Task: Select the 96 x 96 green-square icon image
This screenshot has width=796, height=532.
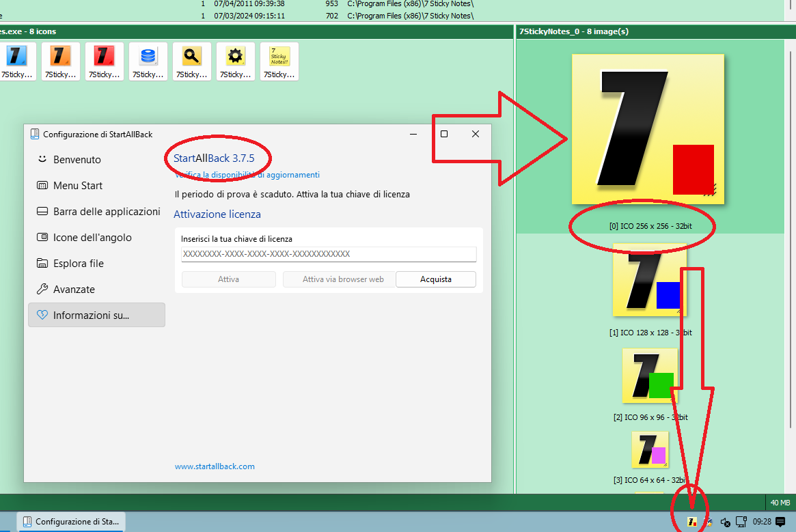Action: click(x=650, y=376)
